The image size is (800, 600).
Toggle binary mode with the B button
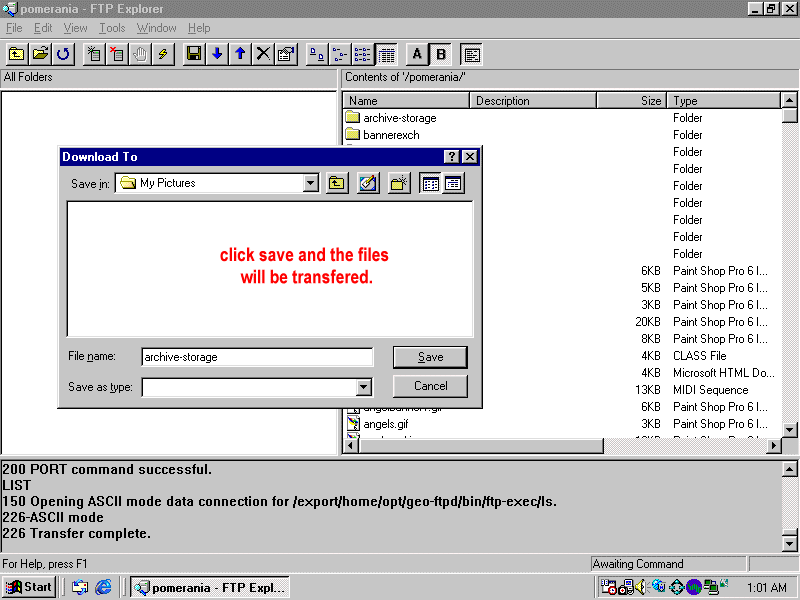coord(440,54)
